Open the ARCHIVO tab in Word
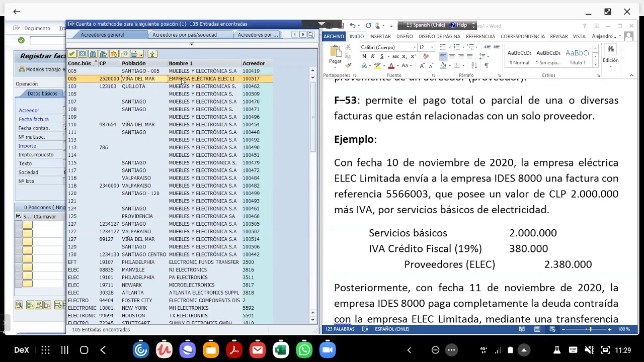This screenshot has width=644, height=362. coord(334,36)
